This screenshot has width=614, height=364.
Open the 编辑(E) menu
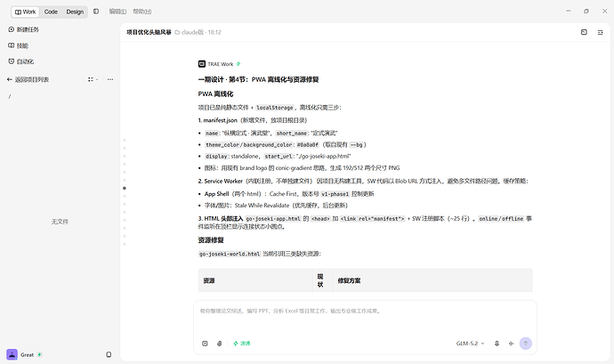[x=117, y=12]
